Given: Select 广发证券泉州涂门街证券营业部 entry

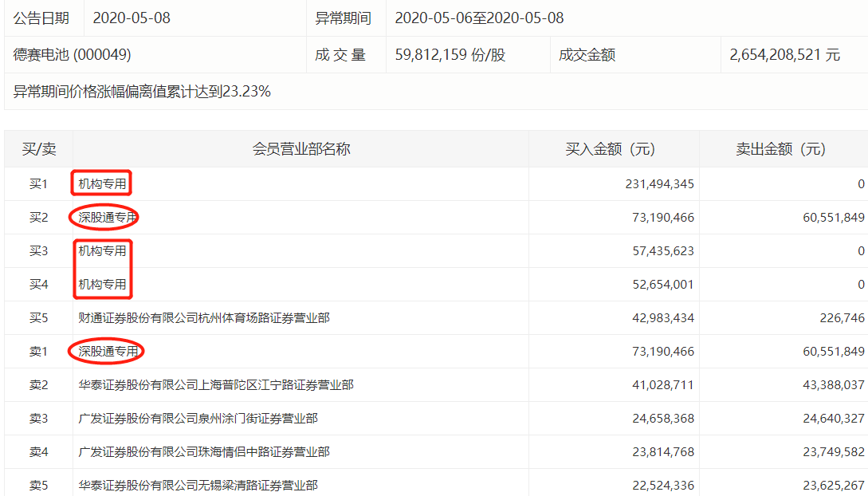Looking at the screenshot, I should [x=198, y=419].
